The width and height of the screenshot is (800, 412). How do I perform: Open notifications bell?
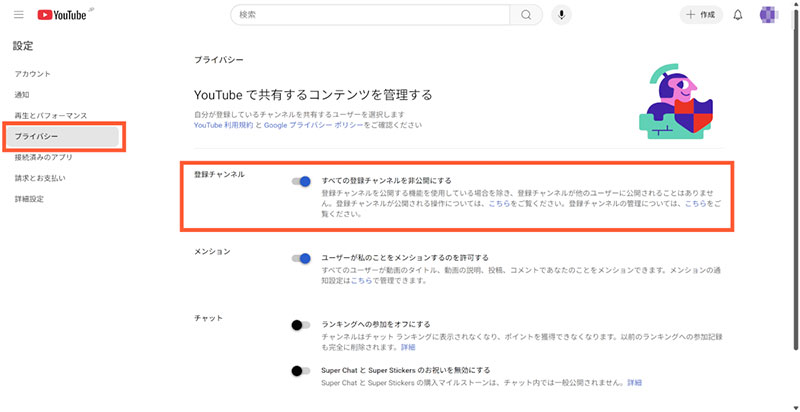click(738, 15)
